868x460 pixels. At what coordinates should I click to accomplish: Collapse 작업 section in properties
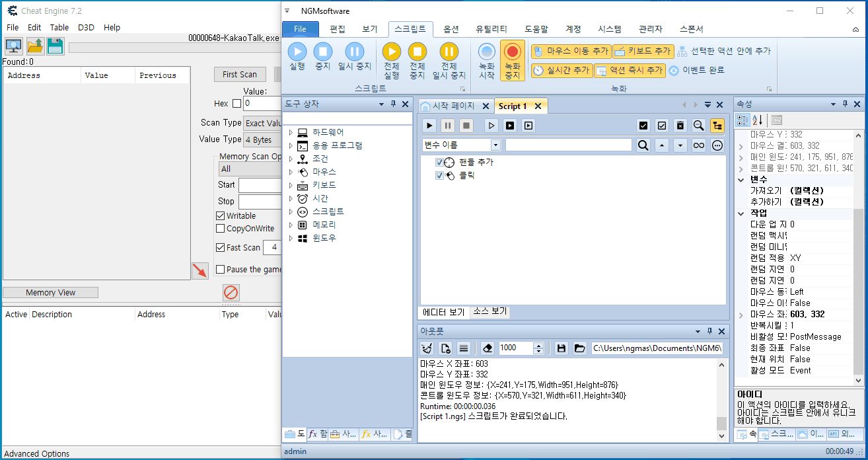click(741, 213)
